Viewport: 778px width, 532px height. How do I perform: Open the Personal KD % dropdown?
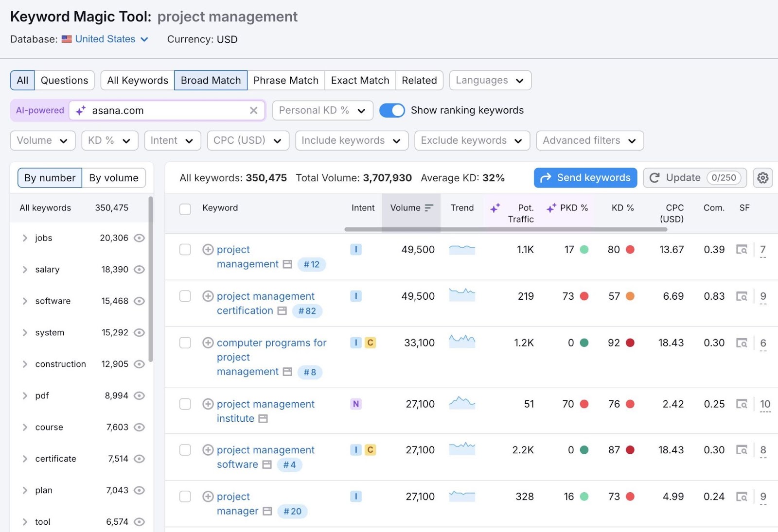(322, 110)
